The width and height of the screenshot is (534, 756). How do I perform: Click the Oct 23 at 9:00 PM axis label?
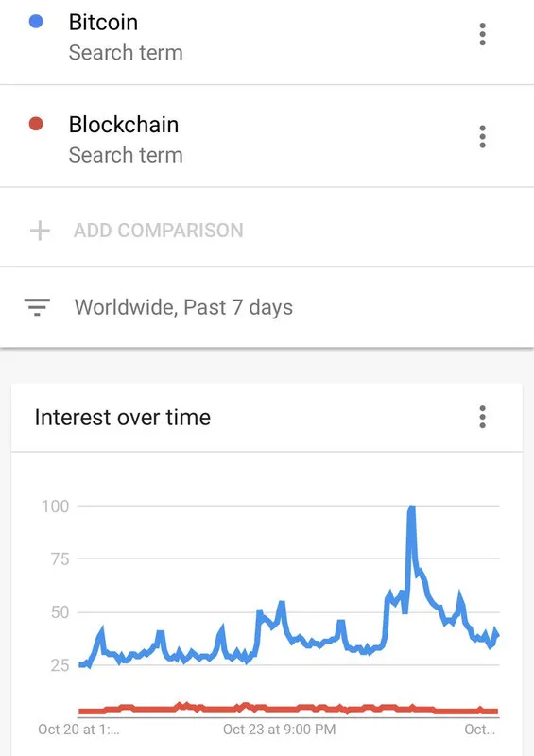pos(280,730)
